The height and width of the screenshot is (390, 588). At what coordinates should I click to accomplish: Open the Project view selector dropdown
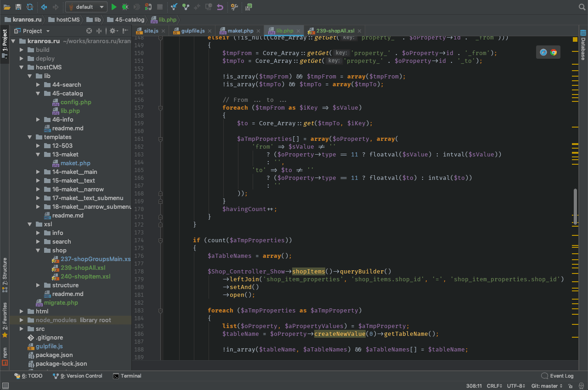pyautogui.click(x=32, y=31)
